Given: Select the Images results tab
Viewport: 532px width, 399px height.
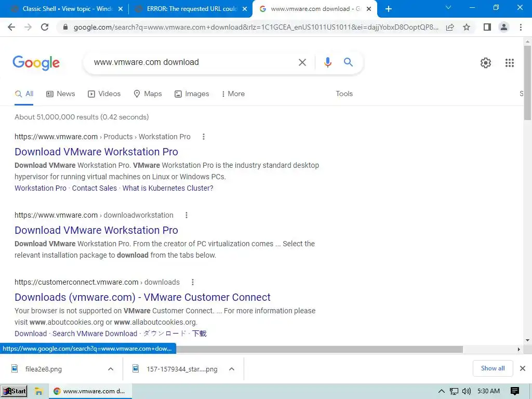Looking at the screenshot, I should tap(192, 94).
